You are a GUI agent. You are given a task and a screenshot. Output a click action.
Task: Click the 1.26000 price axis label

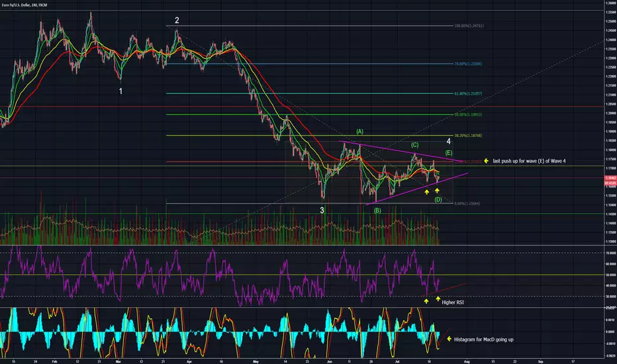click(x=611, y=3)
